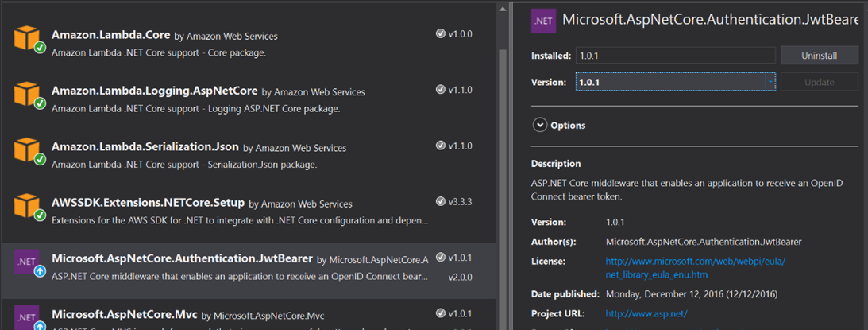Image resolution: width=868 pixels, height=330 pixels.
Task: Click the scrollbar up arrow of package list
Action: pos(502,9)
